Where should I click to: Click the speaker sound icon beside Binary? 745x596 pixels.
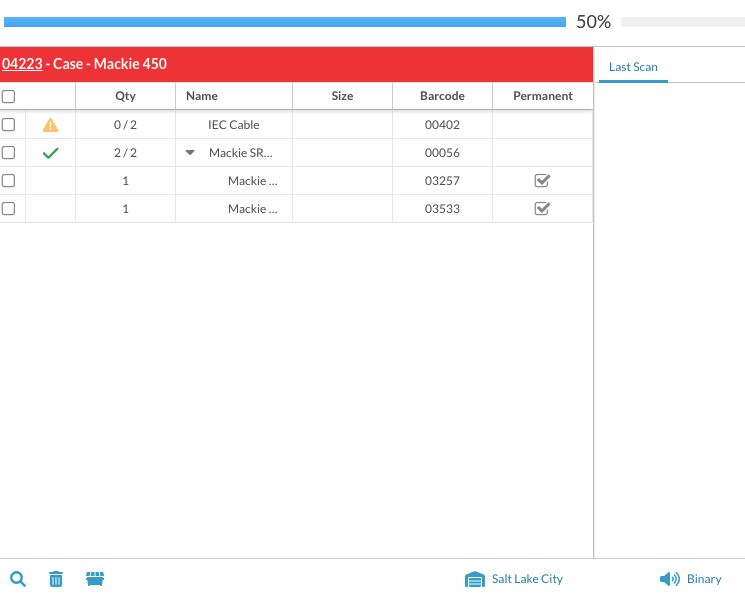coord(670,579)
